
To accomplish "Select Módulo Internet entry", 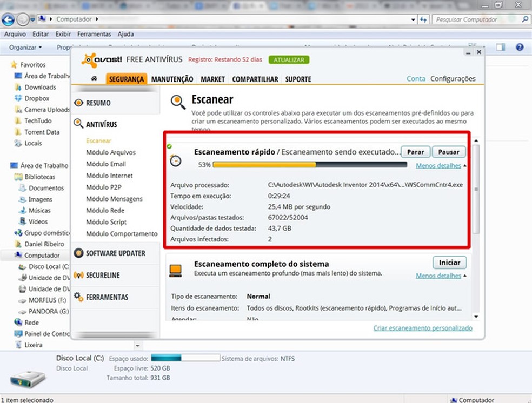I will [x=109, y=176].
